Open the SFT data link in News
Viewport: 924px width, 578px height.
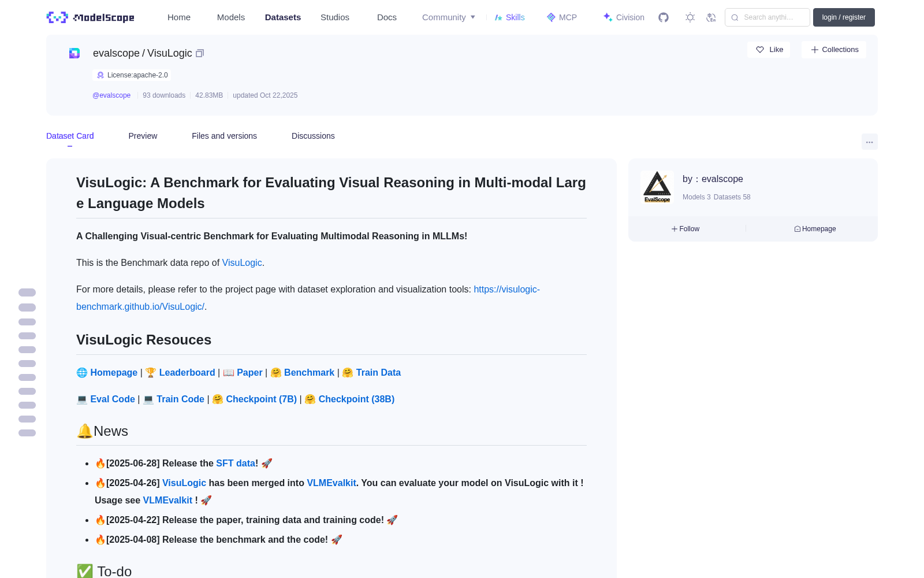pyautogui.click(x=236, y=464)
